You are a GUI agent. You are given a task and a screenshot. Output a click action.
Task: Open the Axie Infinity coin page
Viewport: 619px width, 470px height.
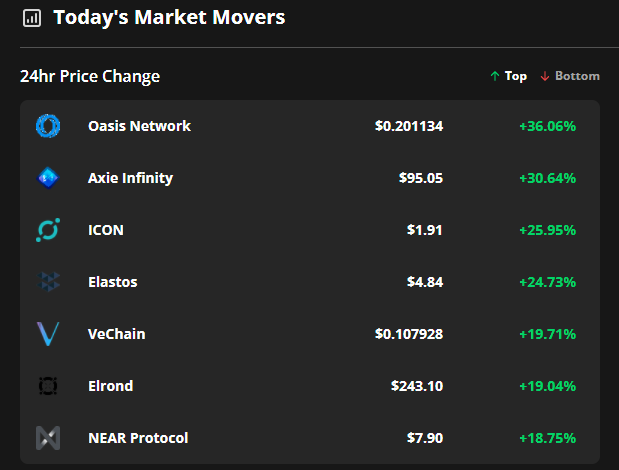[x=130, y=178]
